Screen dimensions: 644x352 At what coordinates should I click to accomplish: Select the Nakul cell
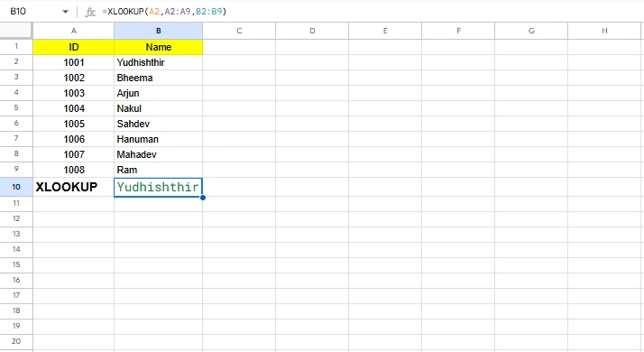[x=158, y=108]
